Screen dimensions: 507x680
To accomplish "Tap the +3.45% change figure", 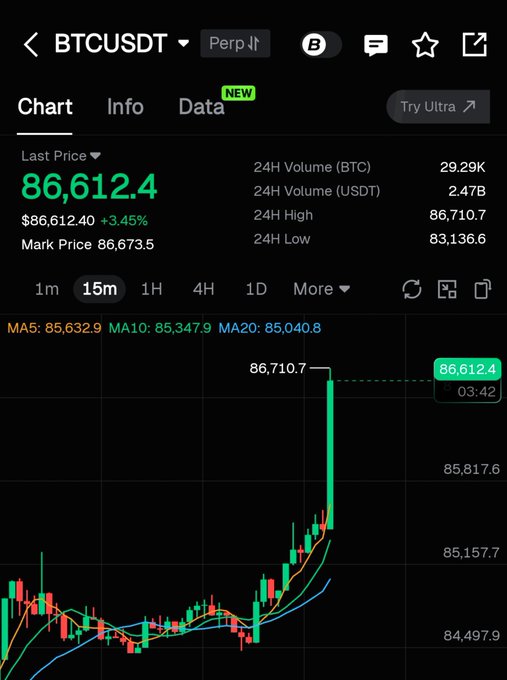I will (x=124, y=221).
